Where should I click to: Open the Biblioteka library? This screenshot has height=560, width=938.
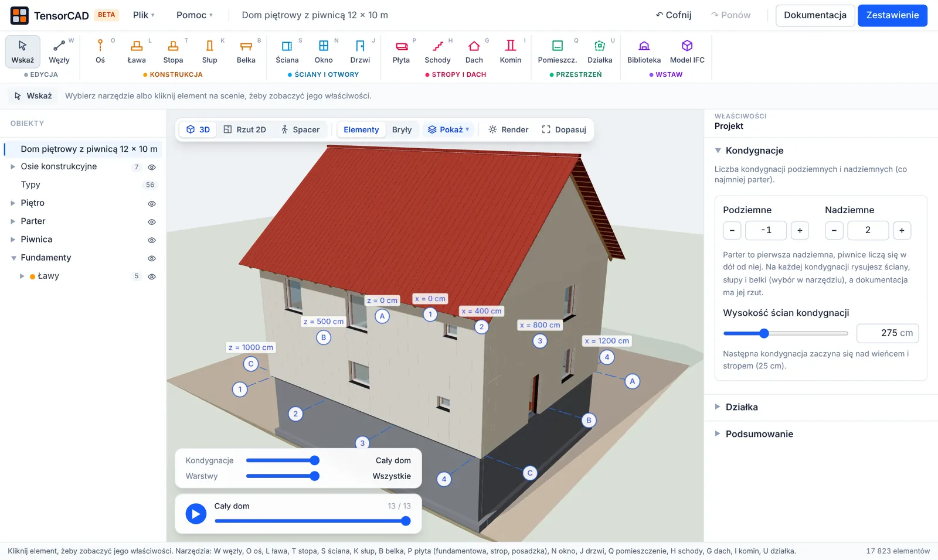(644, 51)
